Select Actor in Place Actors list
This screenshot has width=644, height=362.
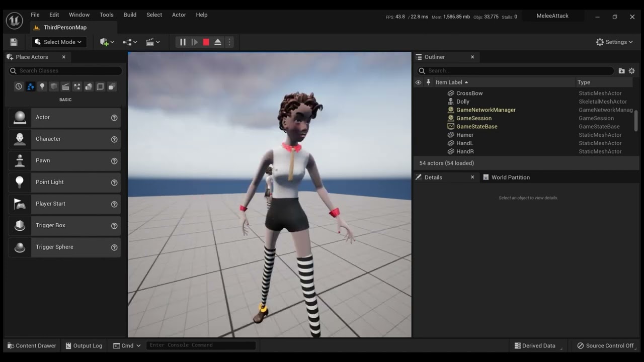coord(64,118)
